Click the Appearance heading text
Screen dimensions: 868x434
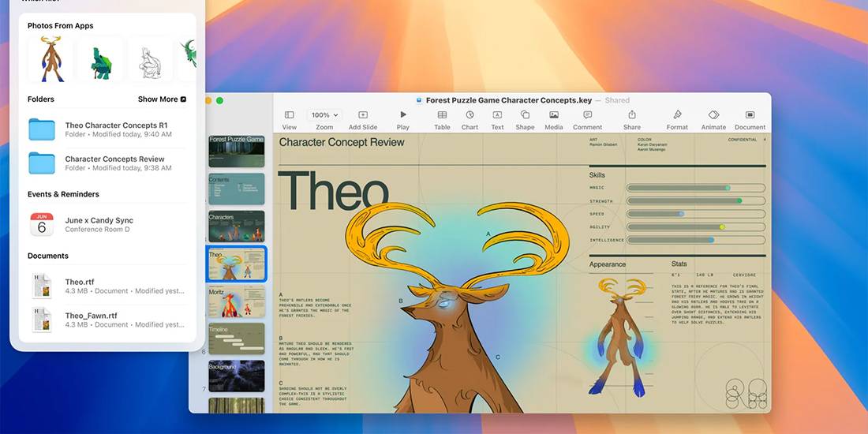pyautogui.click(x=608, y=264)
